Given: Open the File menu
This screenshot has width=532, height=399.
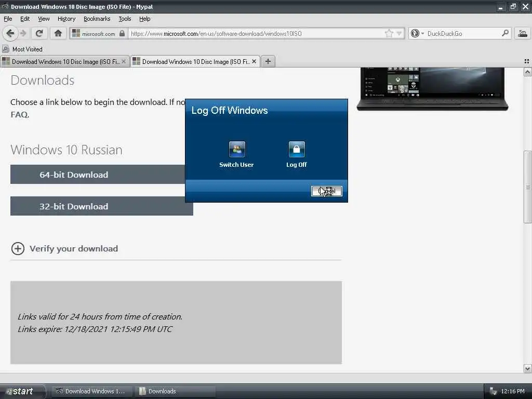Looking at the screenshot, I should pos(8,19).
